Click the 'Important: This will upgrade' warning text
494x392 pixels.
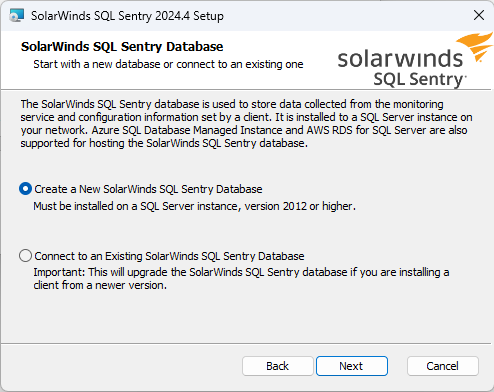point(241,279)
